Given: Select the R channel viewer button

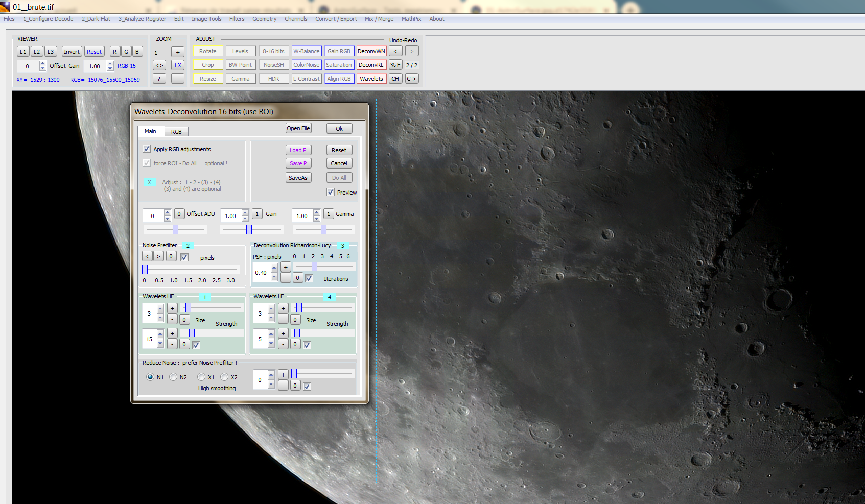Looking at the screenshot, I should (115, 52).
